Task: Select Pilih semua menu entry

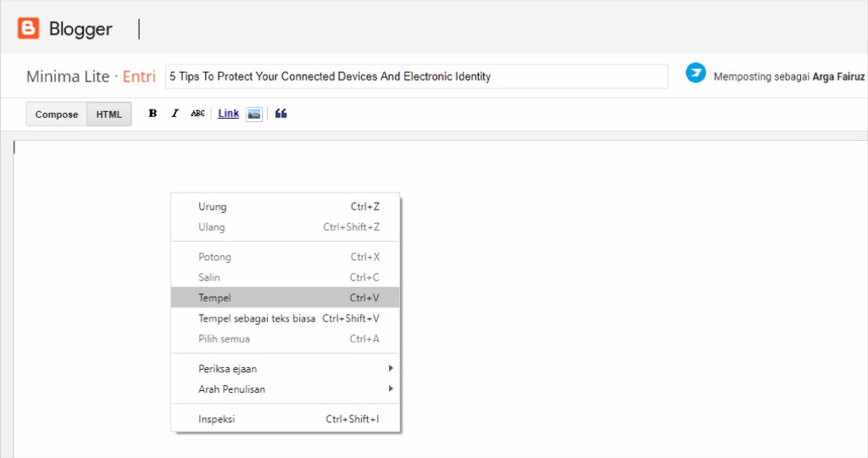Action: coord(285,339)
